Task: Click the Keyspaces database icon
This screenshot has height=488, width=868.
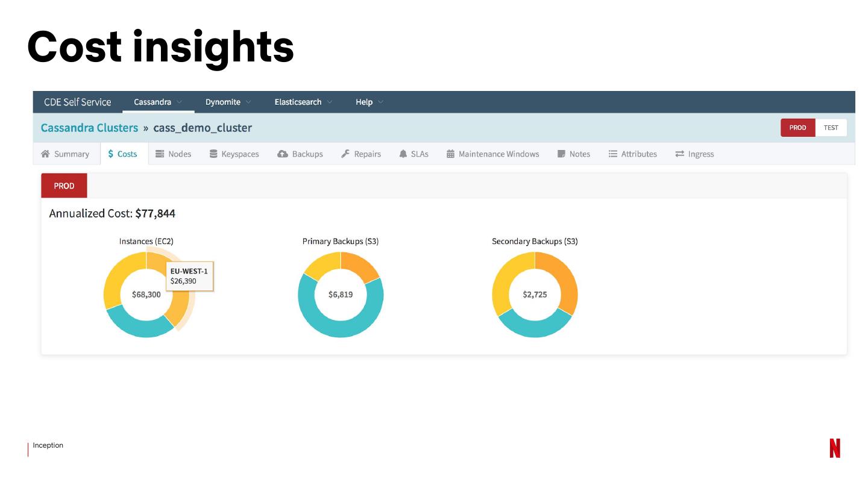Action: click(213, 154)
